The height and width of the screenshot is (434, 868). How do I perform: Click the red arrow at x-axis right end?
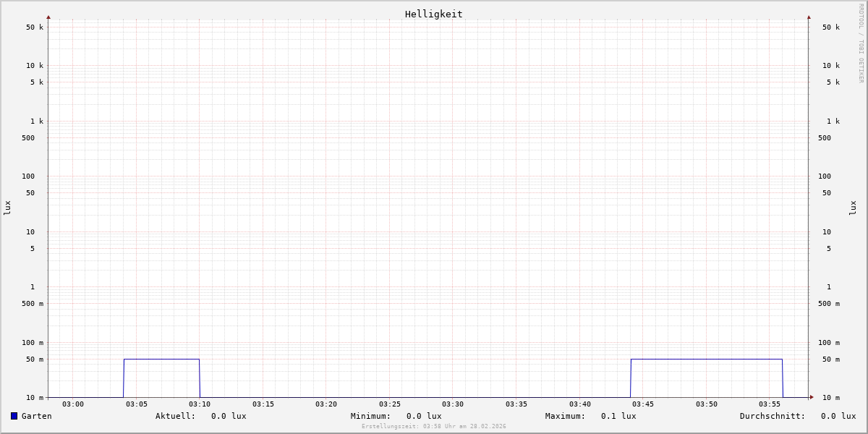pos(812,397)
